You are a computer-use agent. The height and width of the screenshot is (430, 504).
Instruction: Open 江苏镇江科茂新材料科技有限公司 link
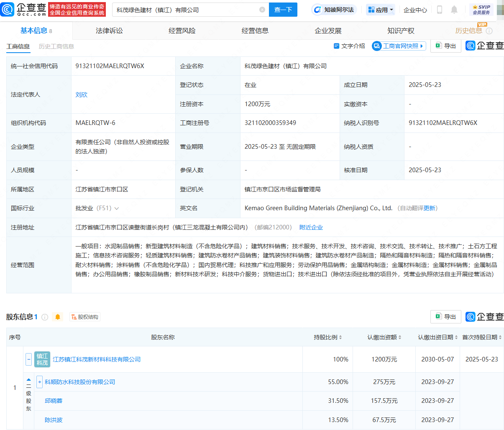[97, 359]
